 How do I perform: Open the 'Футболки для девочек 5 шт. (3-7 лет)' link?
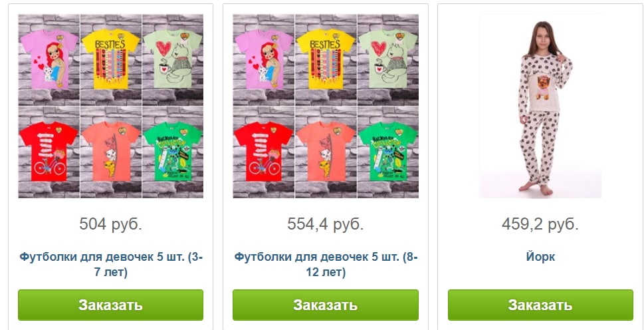click(110, 265)
